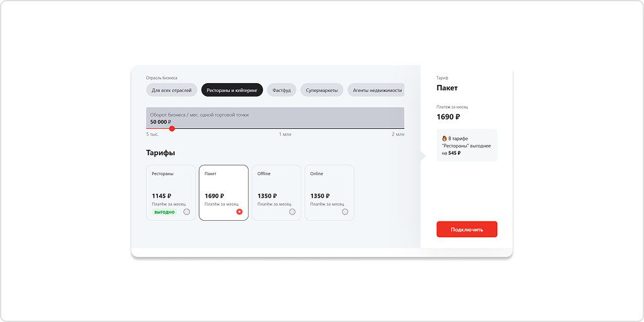Click the Пакет tariff card price 1690 ₽
The image size is (644, 322).
click(214, 196)
